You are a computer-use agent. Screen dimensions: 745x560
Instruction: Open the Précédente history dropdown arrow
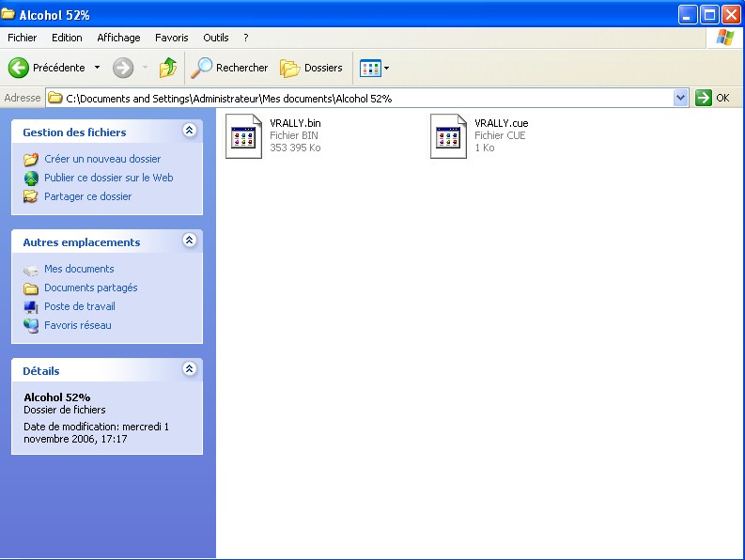click(97, 68)
